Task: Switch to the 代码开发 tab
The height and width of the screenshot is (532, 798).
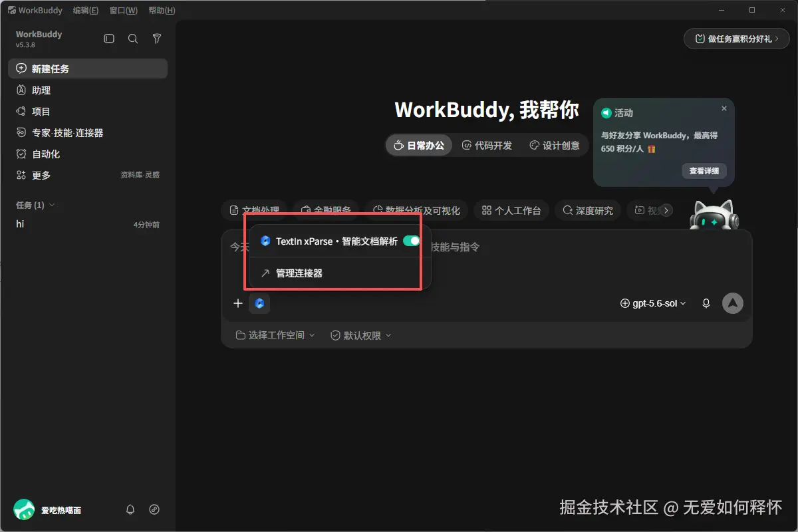Action: pos(487,145)
